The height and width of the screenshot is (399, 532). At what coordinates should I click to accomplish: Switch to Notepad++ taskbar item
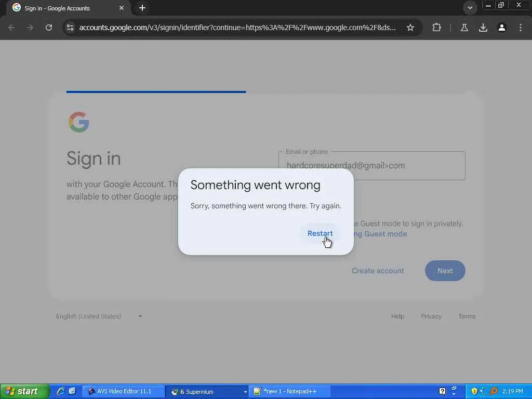290,392
